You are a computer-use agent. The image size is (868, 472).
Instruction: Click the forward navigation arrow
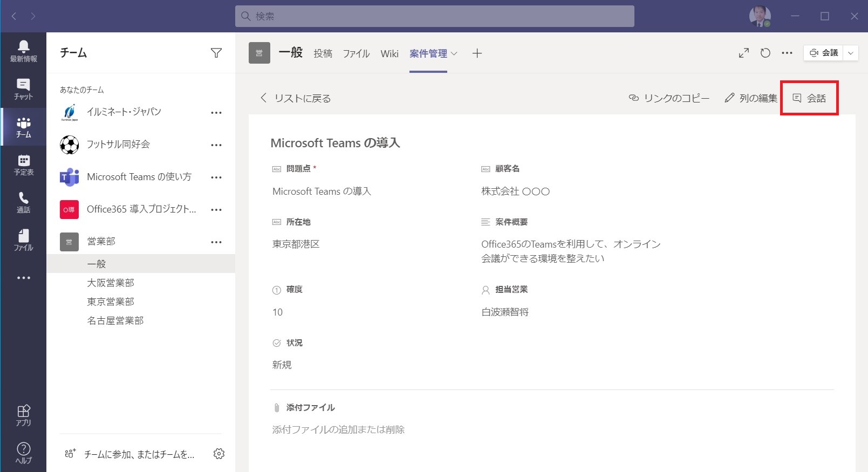(x=33, y=16)
